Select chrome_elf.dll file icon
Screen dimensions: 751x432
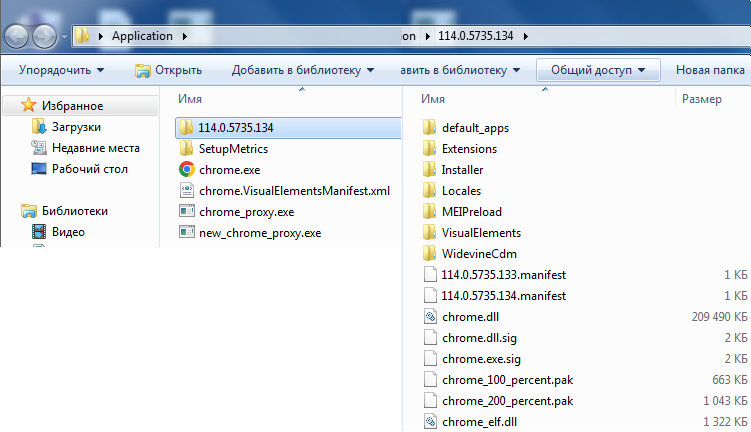click(x=430, y=421)
